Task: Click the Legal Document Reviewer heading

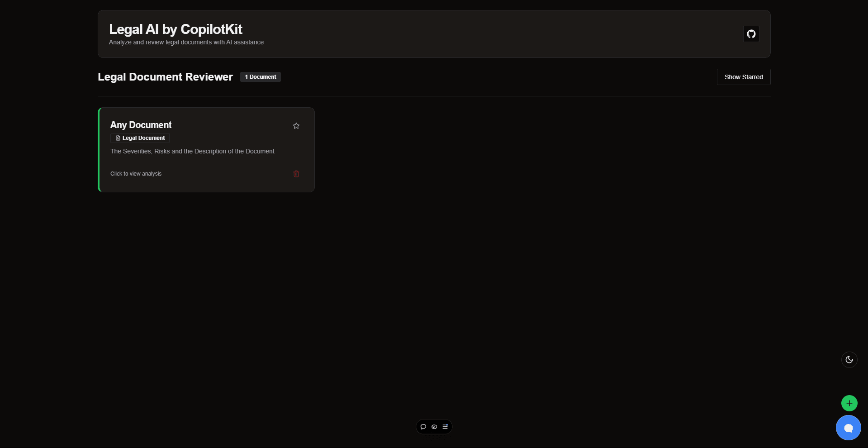Action: tap(165, 77)
